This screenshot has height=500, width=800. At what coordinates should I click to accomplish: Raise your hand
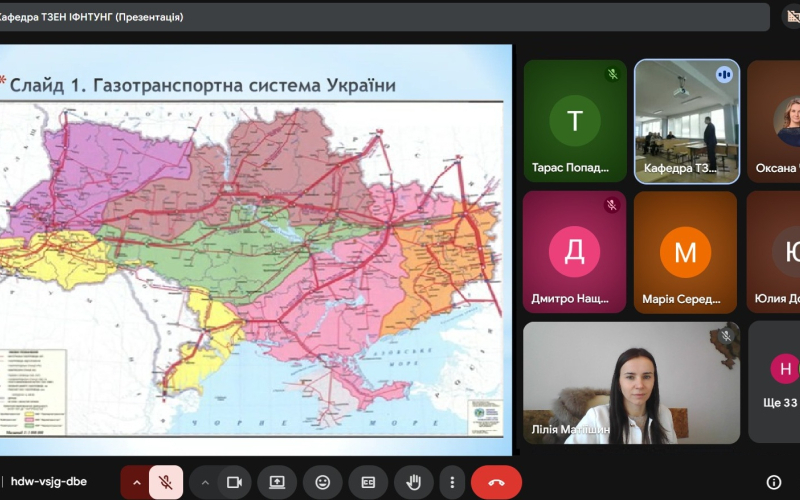coord(413,482)
